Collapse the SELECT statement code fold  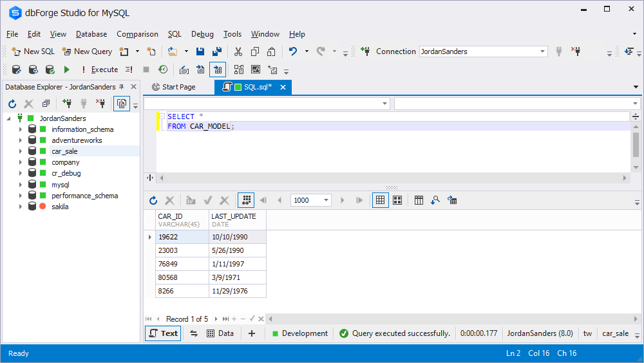pyautogui.click(x=162, y=116)
